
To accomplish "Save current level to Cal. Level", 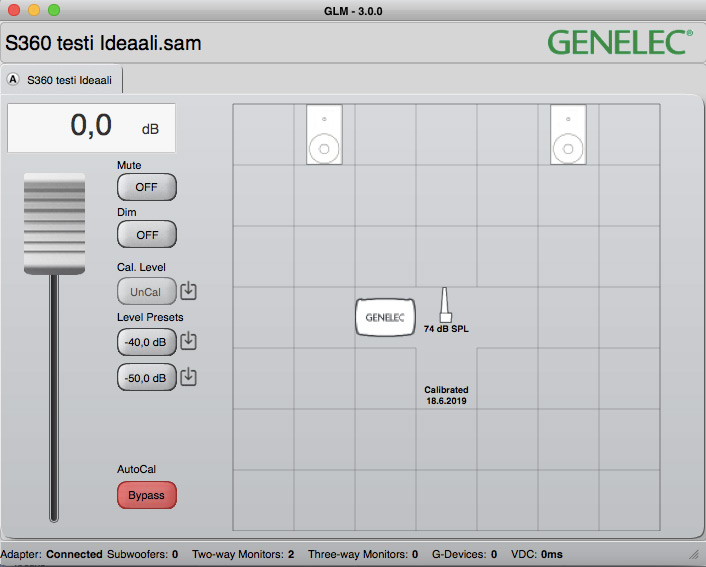I will coord(189,291).
